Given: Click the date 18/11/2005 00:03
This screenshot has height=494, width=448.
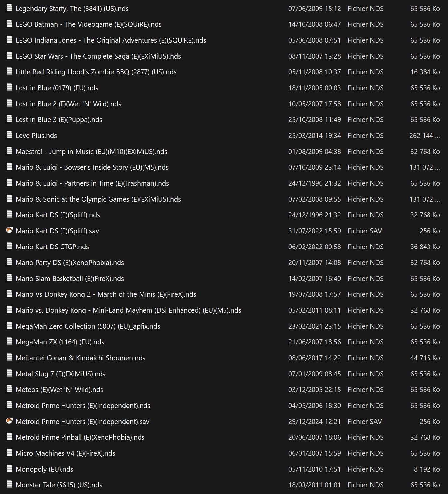Looking at the screenshot, I should pos(314,88).
